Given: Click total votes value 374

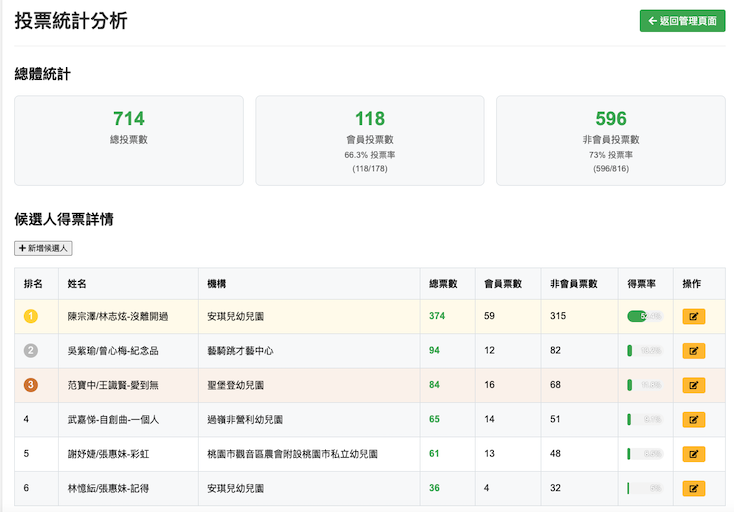Looking at the screenshot, I should [x=437, y=316].
